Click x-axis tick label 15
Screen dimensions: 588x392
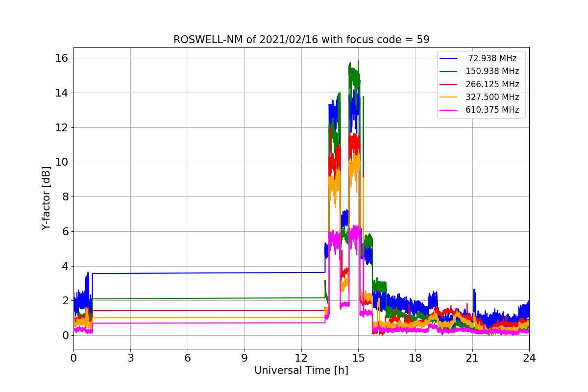pos(358,358)
